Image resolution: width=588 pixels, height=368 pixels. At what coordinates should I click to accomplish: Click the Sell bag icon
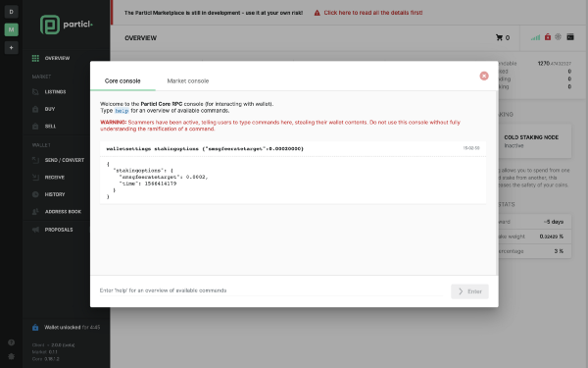35,127
